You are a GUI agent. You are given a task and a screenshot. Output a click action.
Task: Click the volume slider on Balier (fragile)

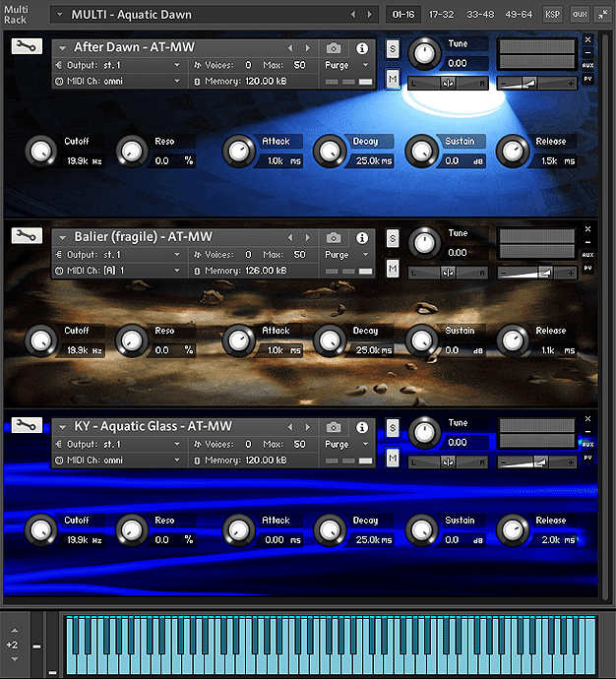pyautogui.click(x=536, y=272)
